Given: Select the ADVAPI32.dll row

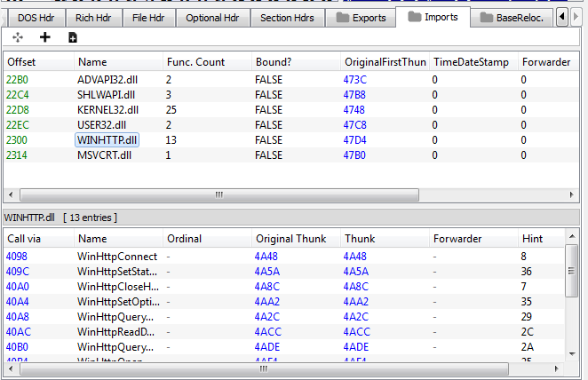Looking at the screenshot, I should coord(291,80).
